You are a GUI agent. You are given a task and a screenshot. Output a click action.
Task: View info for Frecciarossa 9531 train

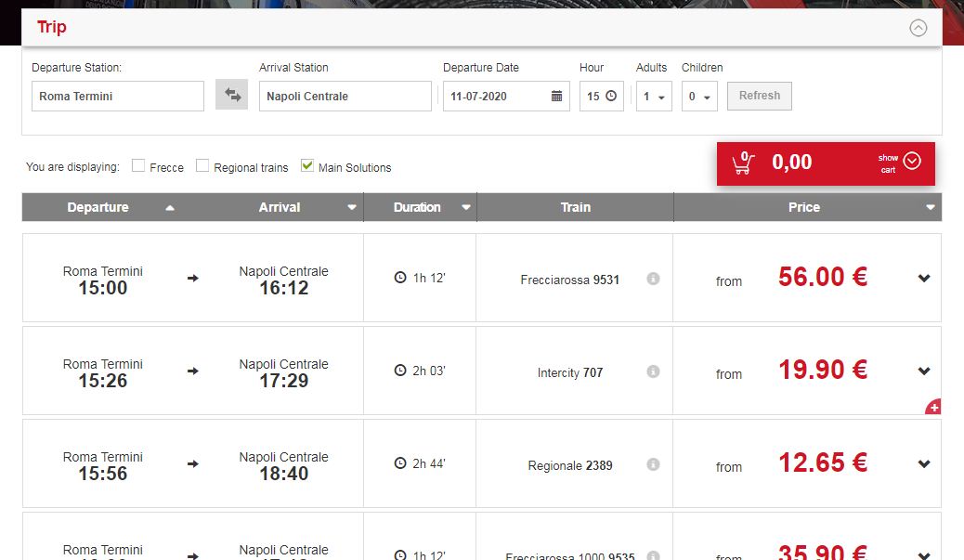click(x=653, y=279)
